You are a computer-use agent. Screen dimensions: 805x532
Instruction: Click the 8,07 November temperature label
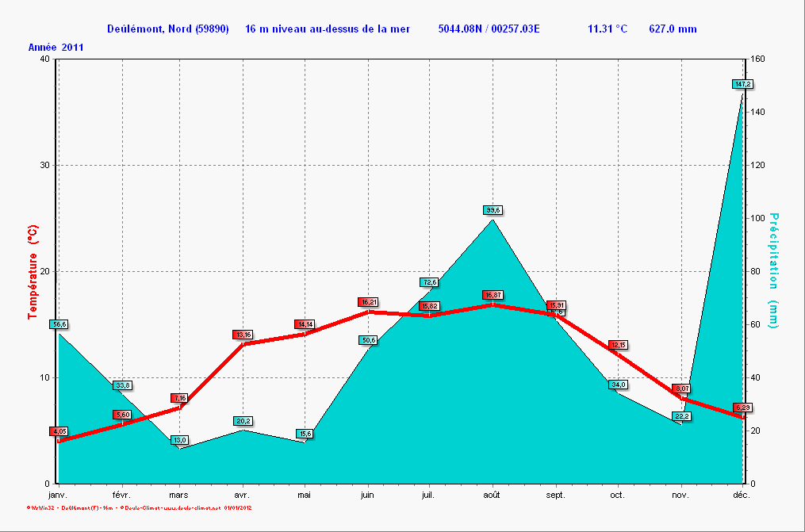click(681, 388)
